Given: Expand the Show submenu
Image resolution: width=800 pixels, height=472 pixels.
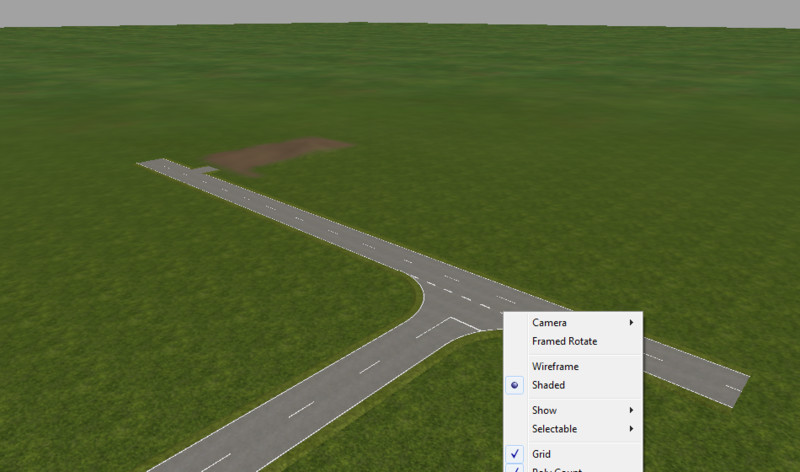Looking at the screenshot, I should coord(545,411).
